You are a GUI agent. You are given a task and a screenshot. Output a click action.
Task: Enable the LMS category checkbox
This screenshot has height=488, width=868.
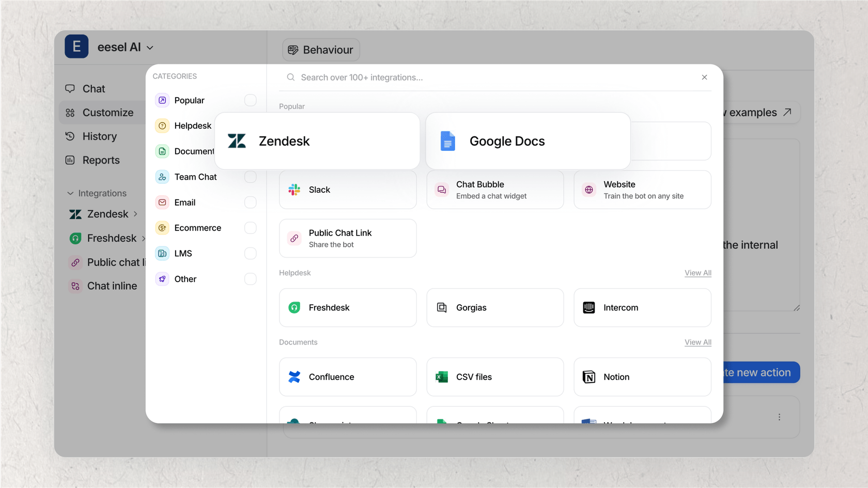(x=251, y=253)
